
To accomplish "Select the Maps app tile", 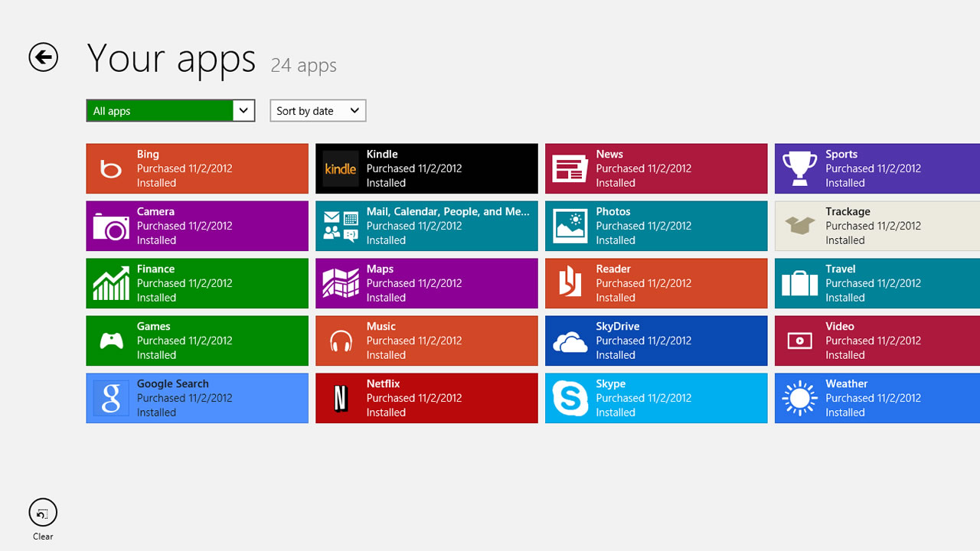I will pyautogui.click(x=426, y=283).
